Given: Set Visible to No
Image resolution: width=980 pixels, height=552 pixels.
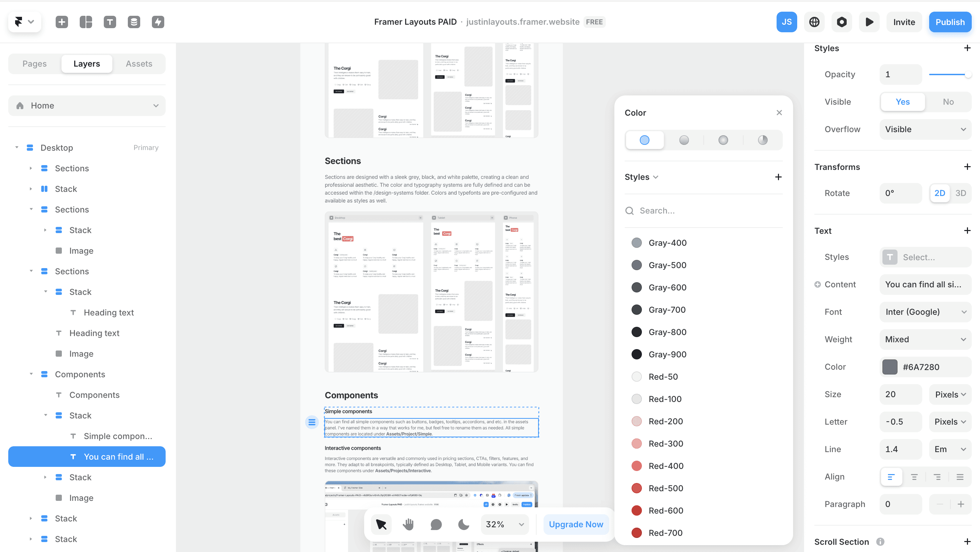Looking at the screenshot, I should [x=948, y=102].
